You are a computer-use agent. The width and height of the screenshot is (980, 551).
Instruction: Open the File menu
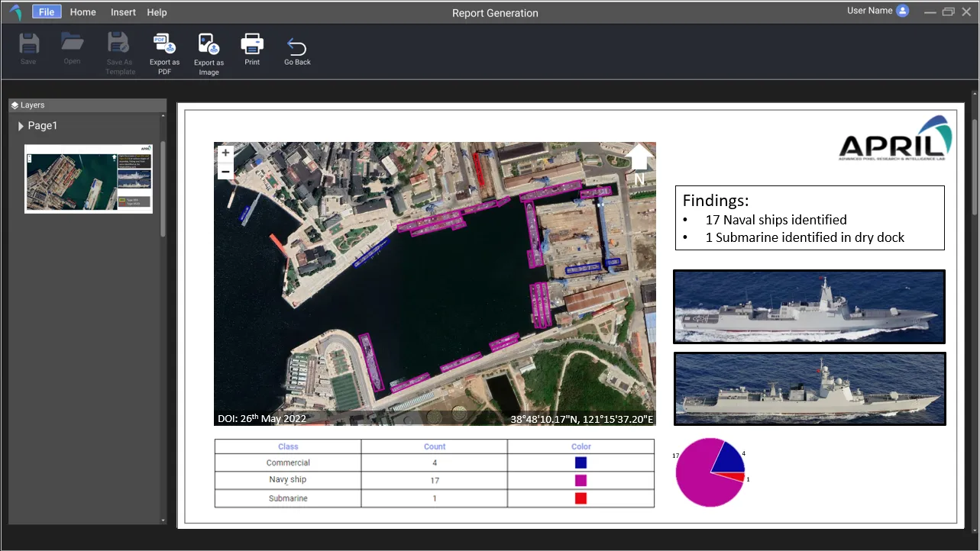47,12
